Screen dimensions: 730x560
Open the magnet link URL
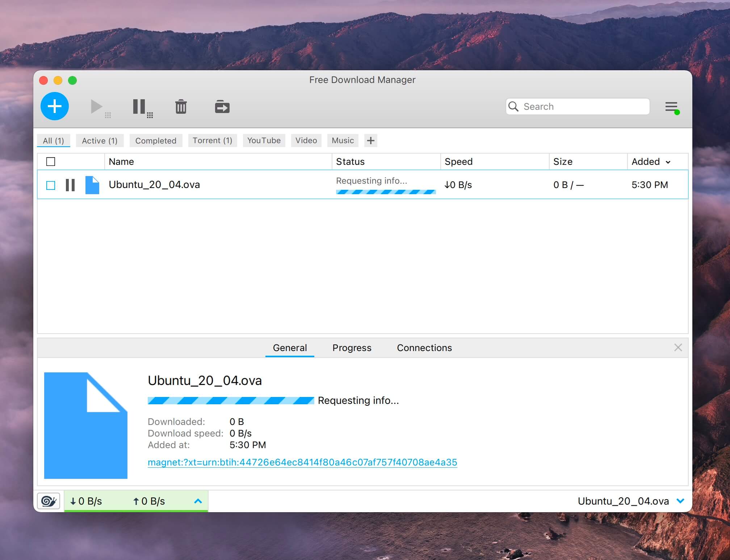pos(302,462)
